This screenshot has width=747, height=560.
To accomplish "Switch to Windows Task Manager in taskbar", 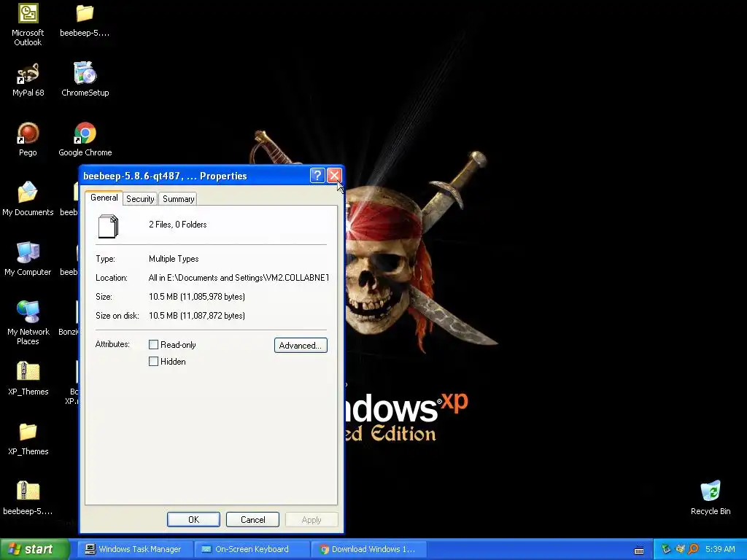I will tap(135, 549).
